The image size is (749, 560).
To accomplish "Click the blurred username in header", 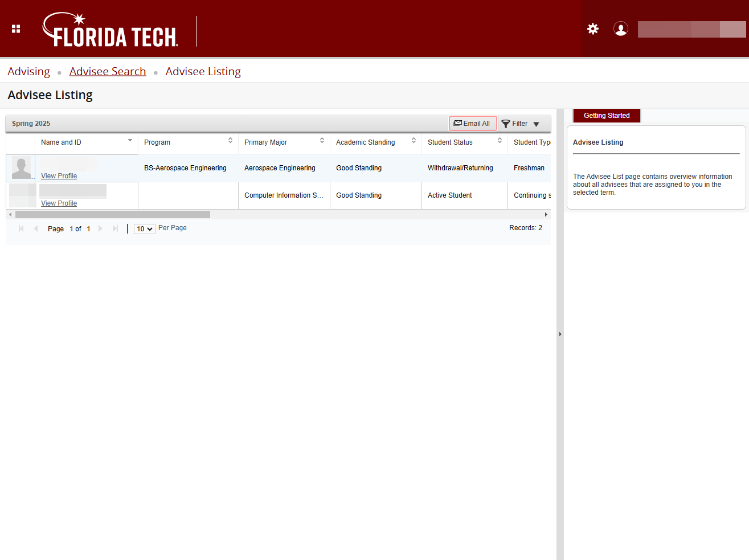I will click(x=691, y=29).
